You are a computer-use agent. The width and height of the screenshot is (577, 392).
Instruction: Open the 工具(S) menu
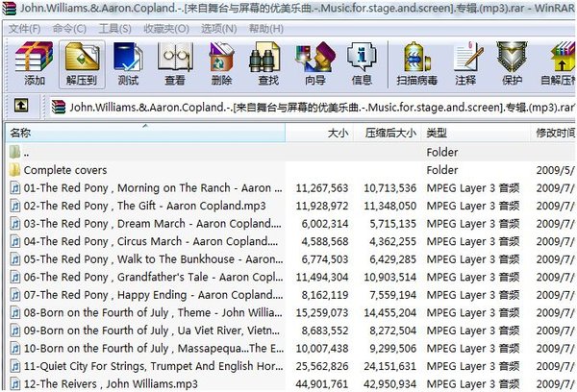click(114, 29)
